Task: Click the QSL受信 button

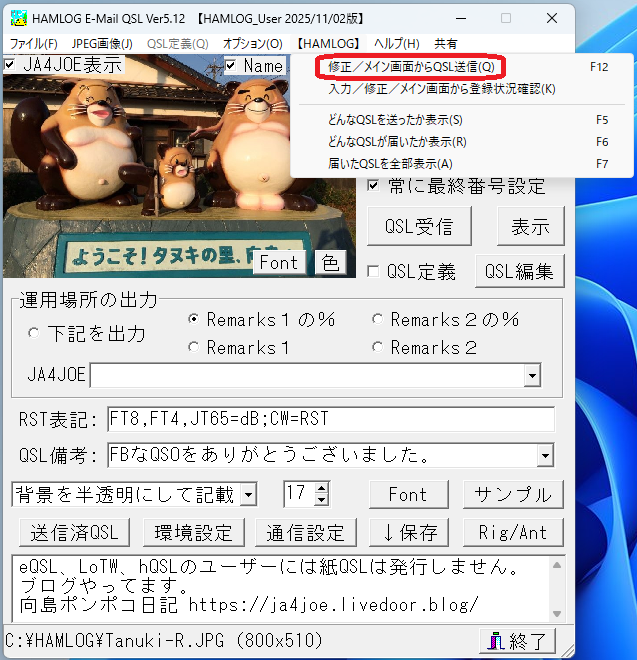Action: [419, 226]
